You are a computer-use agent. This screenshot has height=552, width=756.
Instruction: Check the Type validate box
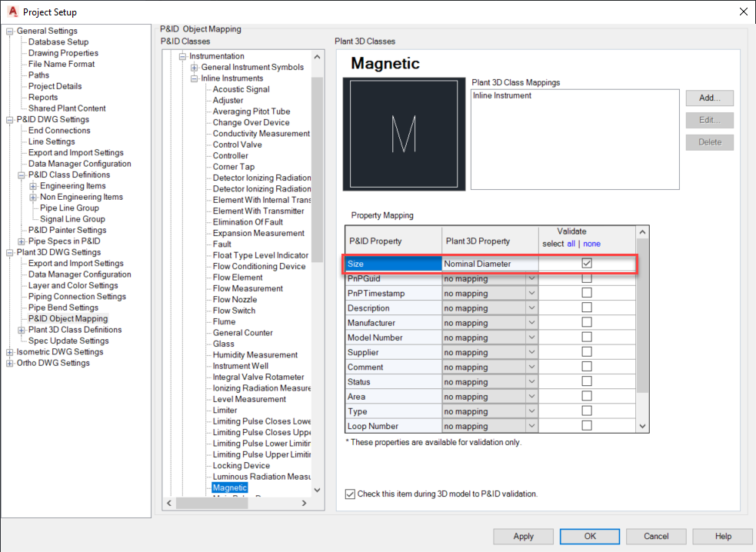coord(587,411)
